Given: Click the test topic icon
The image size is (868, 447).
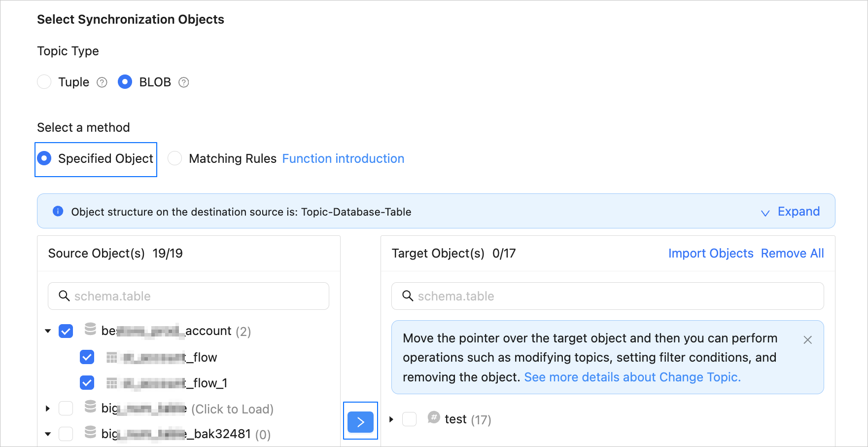Looking at the screenshot, I should [x=434, y=417].
